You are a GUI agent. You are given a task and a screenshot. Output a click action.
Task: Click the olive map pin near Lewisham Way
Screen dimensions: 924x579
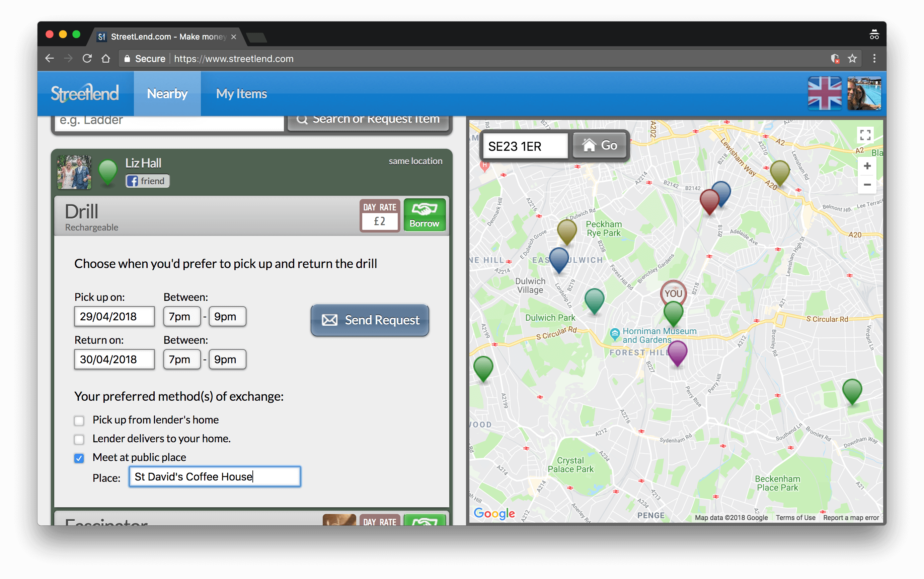pos(780,173)
